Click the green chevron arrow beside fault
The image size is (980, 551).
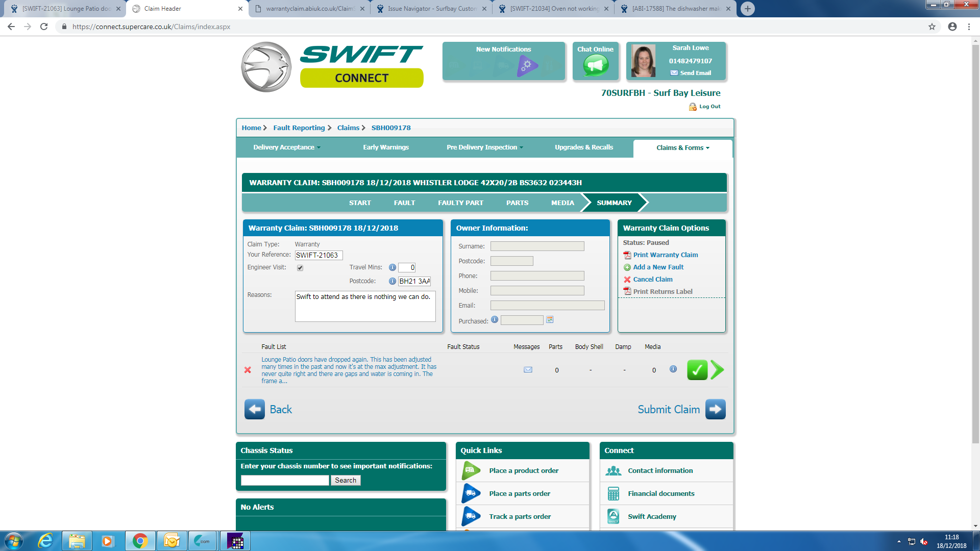click(717, 370)
